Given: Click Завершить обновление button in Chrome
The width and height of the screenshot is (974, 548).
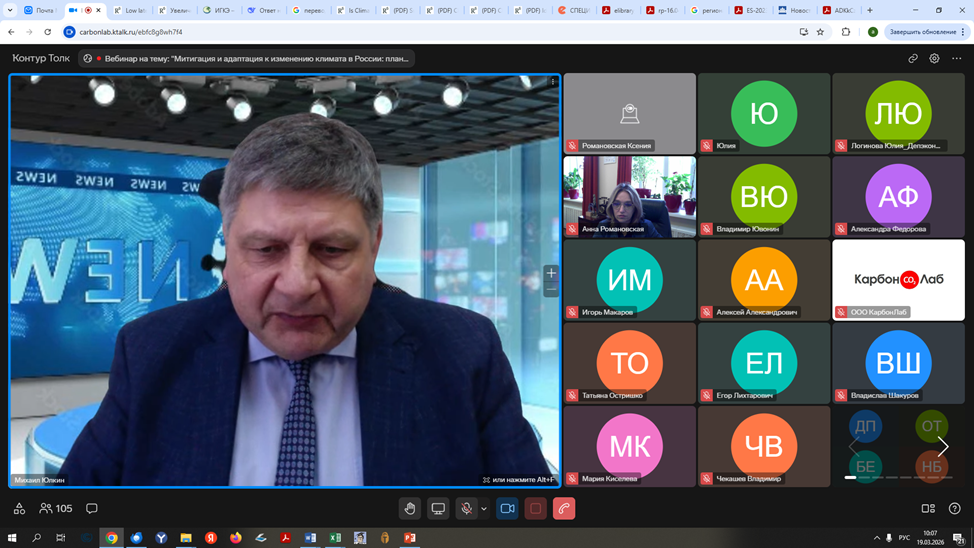Looking at the screenshot, I should pyautogui.click(x=923, y=32).
